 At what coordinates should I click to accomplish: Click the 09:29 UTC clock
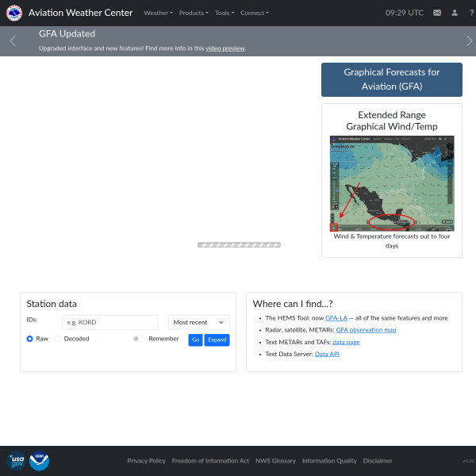[x=405, y=13]
